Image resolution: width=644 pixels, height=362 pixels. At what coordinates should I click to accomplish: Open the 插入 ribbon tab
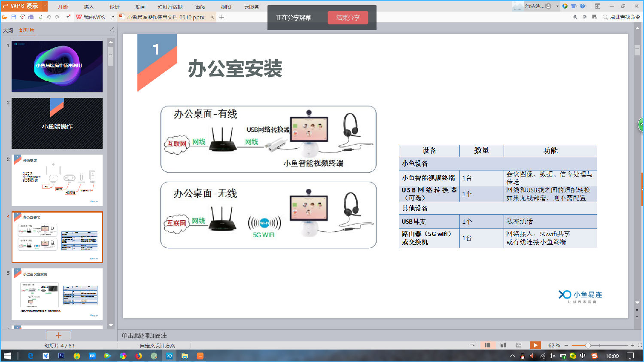pos(88,7)
